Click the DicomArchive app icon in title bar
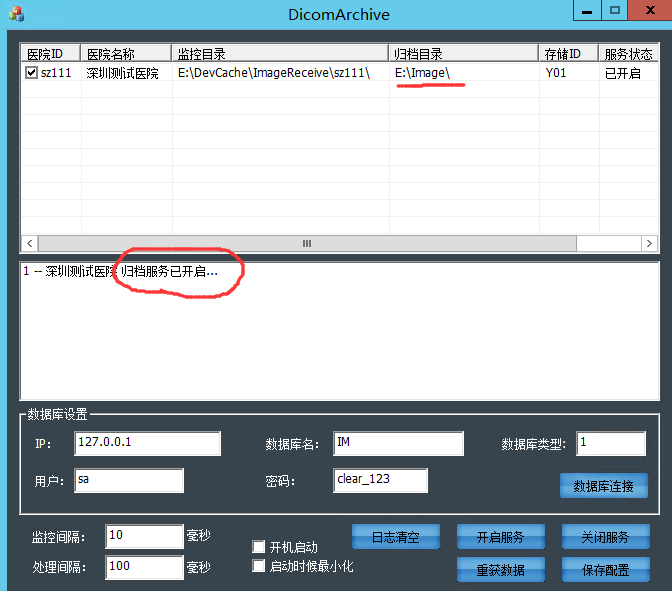The image size is (672, 591). 14,14
